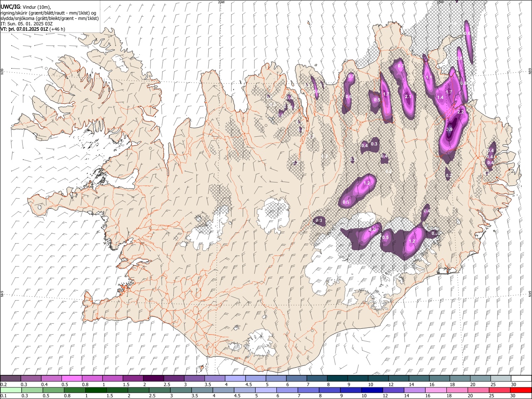This screenshot has width=532, height=399.
Task: Pick the dark teal 8 swatch, top scale
Action: [337, 378]
